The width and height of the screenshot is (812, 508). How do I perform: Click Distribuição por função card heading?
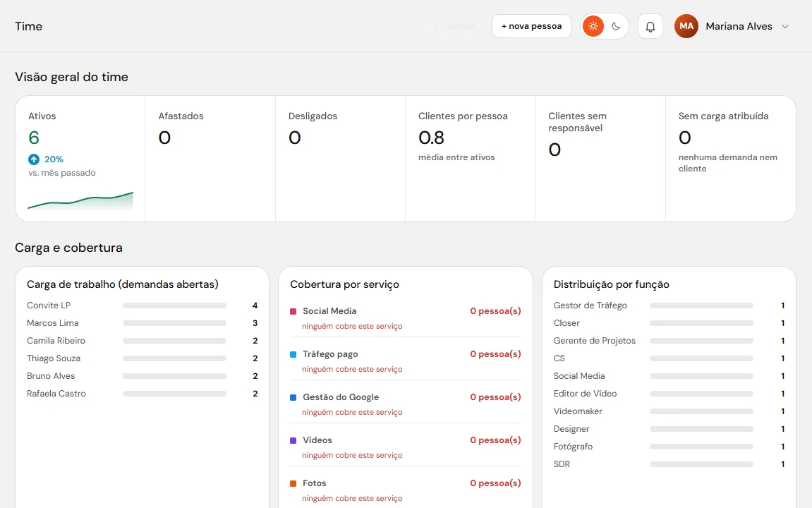[611, 284]
